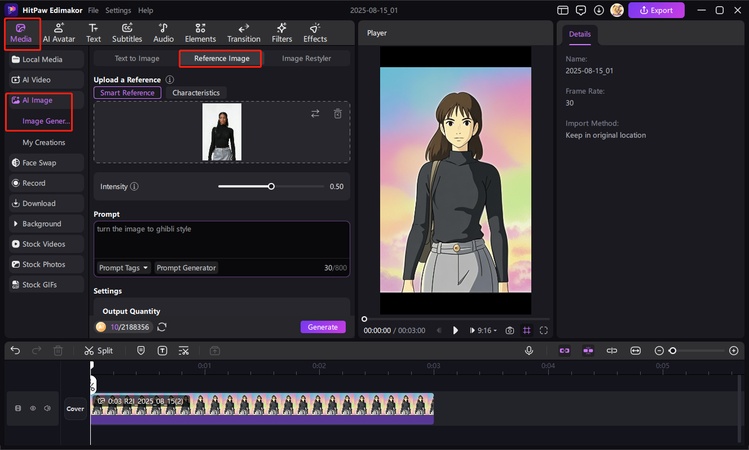Open the Help menu
The height and width of the screenshot is (450, 749).
[146, 10]
